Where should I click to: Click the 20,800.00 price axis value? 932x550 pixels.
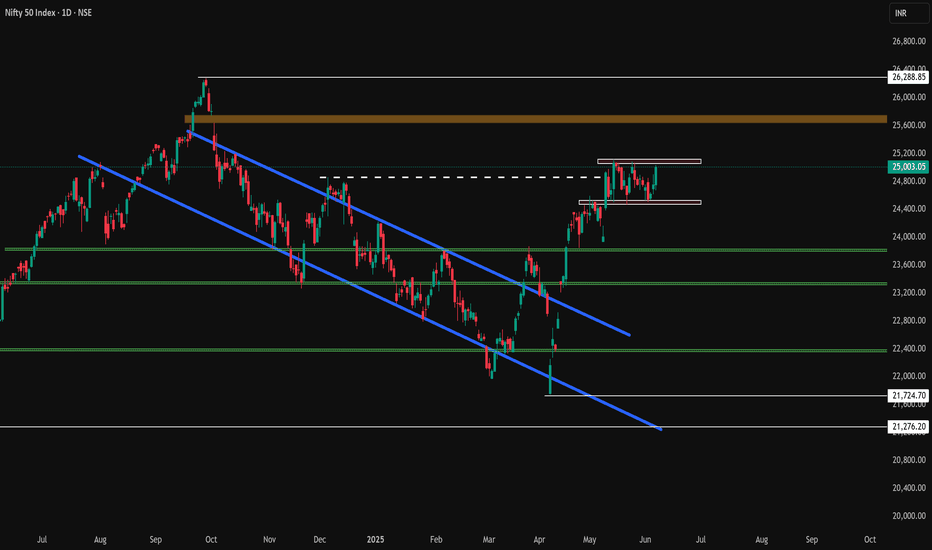[x=909, y=460]
